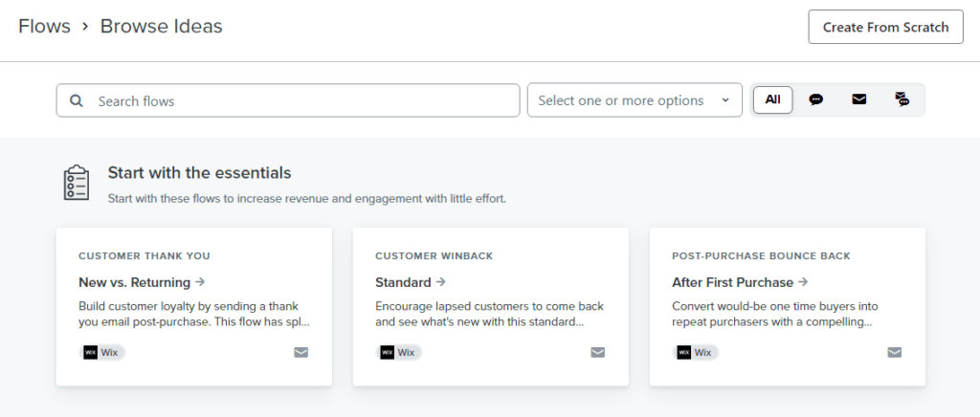Click Wix badge on Post-Purchase Bounce Back card
The height and width of the screenshot is (417, 980).
tap(696, 352)
